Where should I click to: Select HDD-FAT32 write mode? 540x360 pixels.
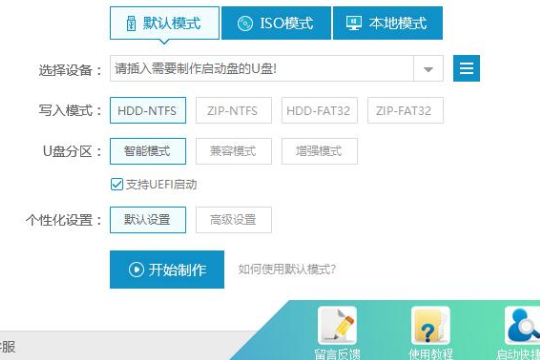[x=319, y=111]
